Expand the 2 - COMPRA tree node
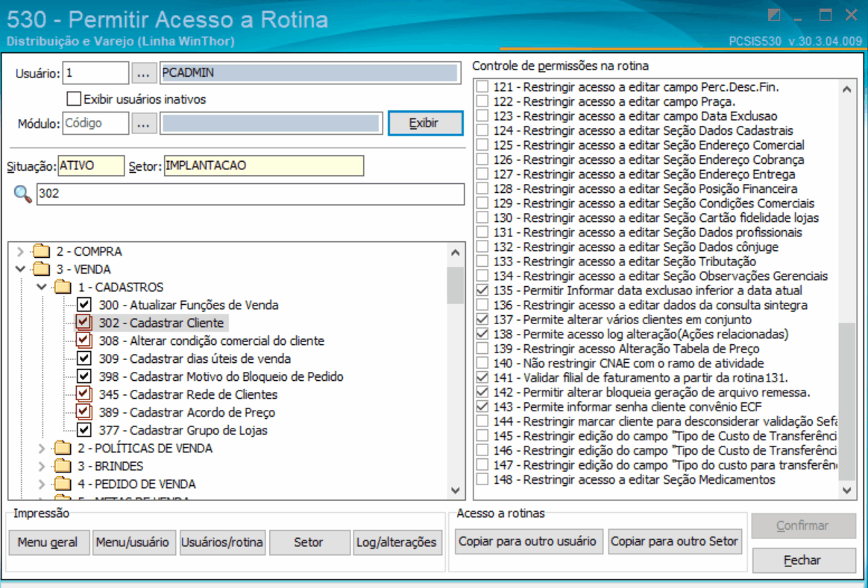 (x=20, y=252)
